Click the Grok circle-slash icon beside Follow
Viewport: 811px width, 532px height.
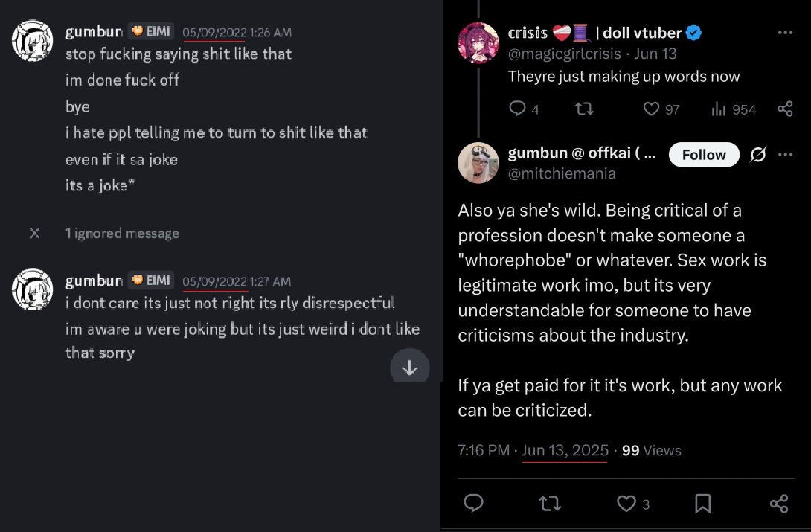click(757, 155)
